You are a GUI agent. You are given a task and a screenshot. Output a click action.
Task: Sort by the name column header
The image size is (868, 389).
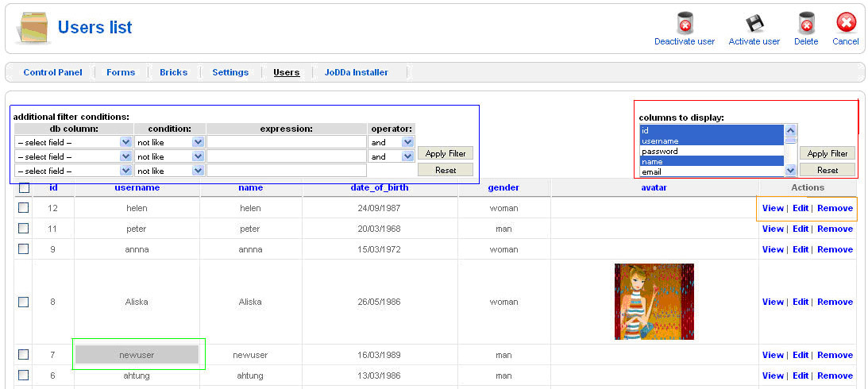(250, 187)
